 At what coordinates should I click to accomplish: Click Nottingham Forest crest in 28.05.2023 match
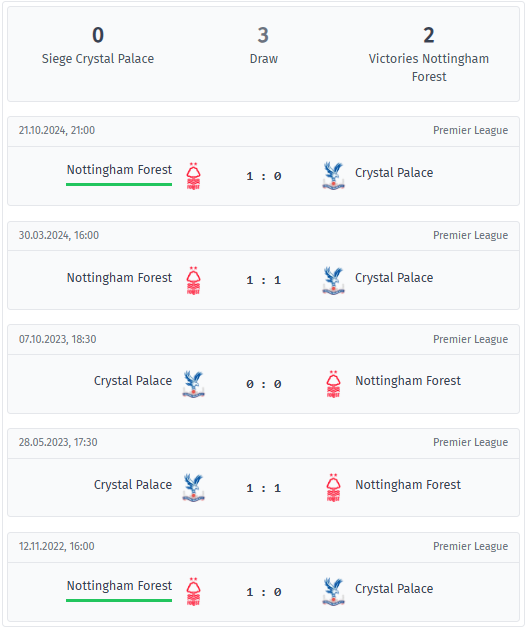pos(333,488)
